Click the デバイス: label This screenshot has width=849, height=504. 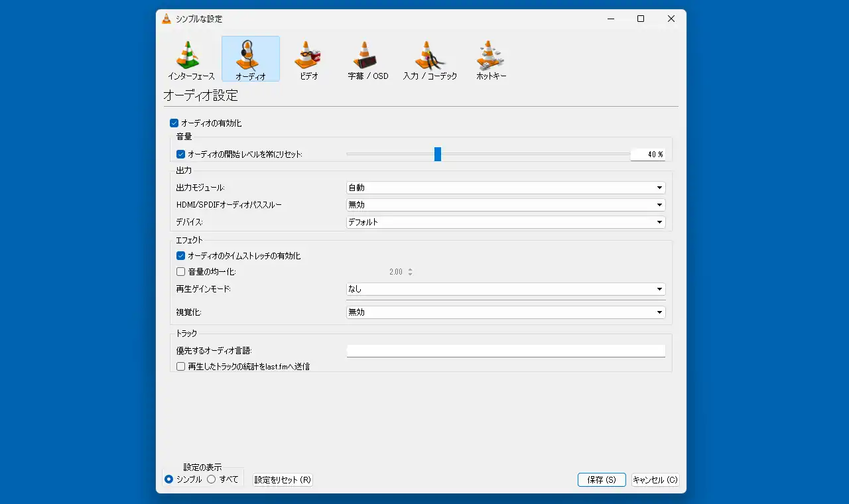point(189,222)
